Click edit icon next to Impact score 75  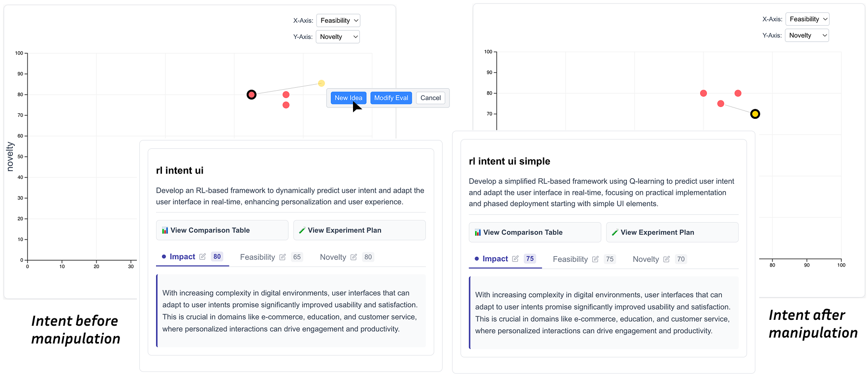pyautogui.click(x=515, y=259)
